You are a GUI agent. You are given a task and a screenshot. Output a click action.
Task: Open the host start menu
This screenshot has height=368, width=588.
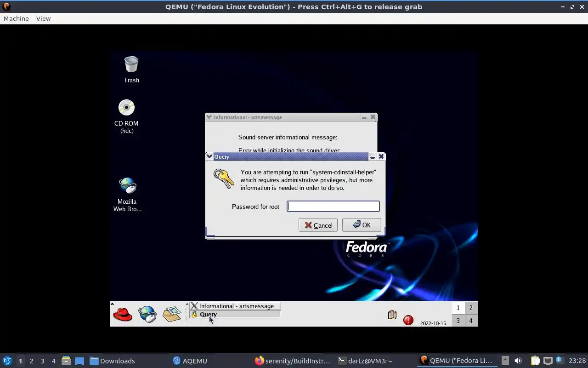7,361
